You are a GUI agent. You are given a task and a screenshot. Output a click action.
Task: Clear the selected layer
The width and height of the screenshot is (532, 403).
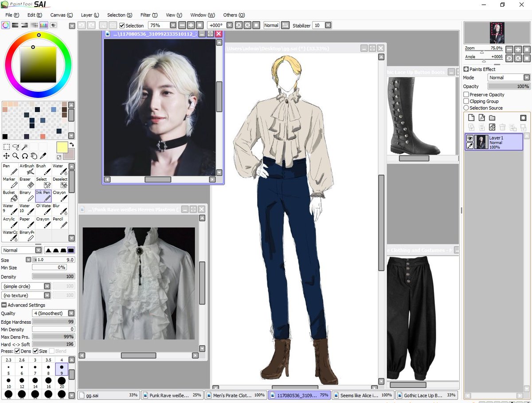[492, 127]
